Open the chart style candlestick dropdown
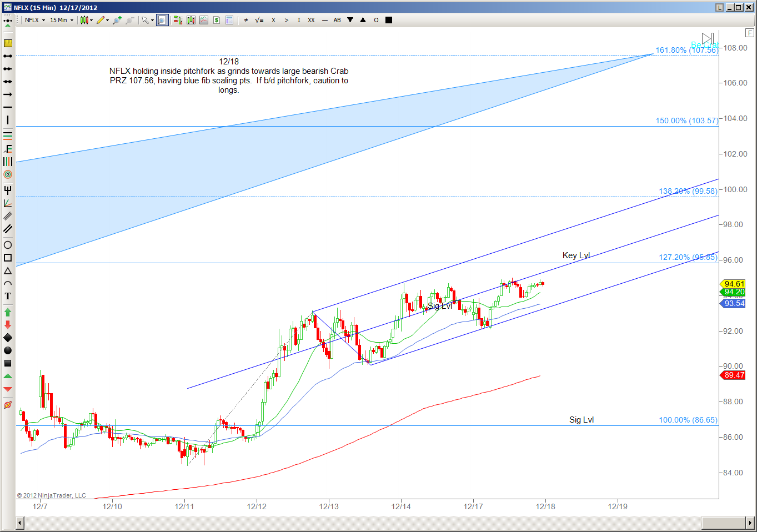 tap(86, 20)
